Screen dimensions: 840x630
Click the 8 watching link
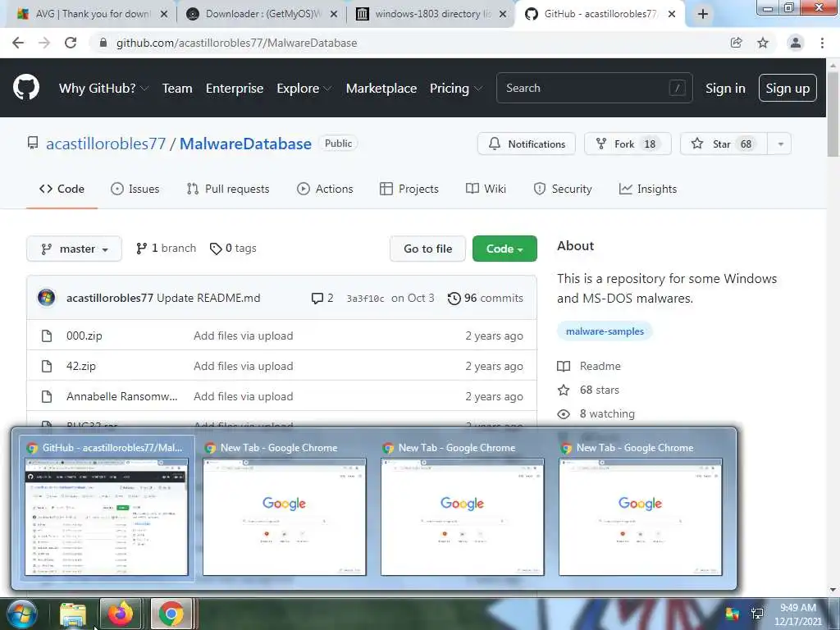point(596,413)
